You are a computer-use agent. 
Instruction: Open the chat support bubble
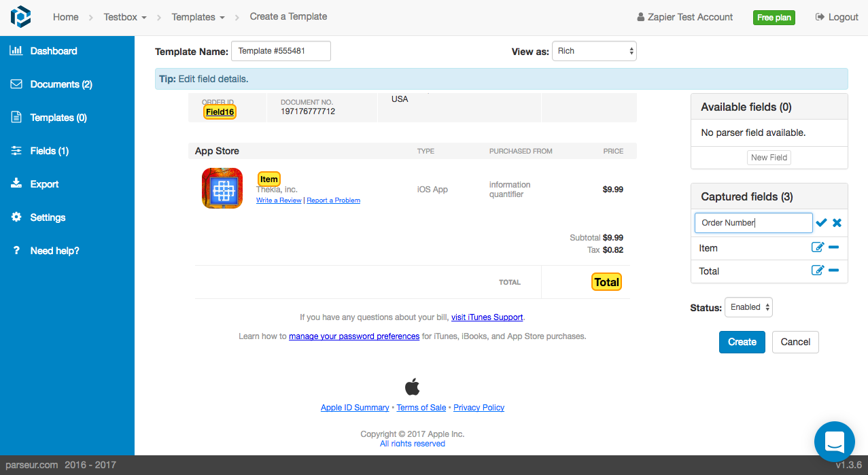pos(835,442)
